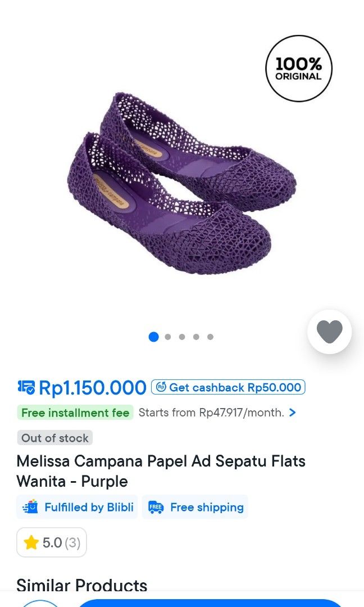This screenshot has width=364, height=607.
Task: Open the Get cashback Rp50.000 offer
Action: tap(228, 387)
